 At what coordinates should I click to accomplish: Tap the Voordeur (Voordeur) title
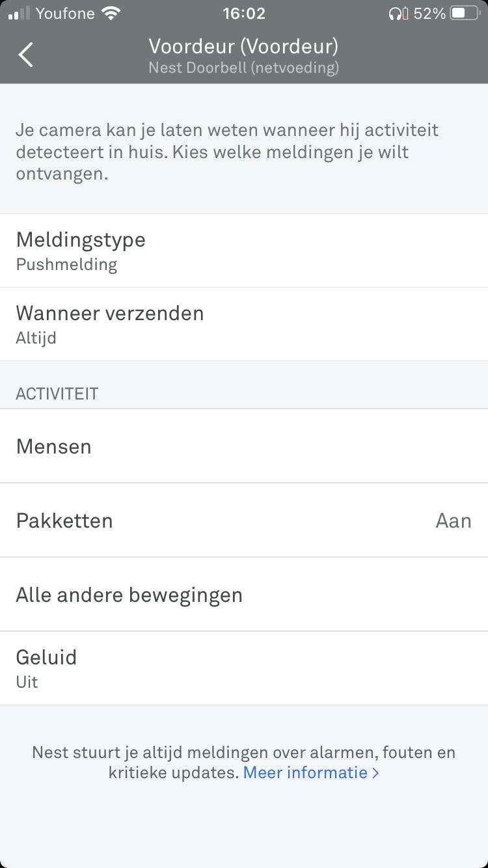[x=243, y=46]
